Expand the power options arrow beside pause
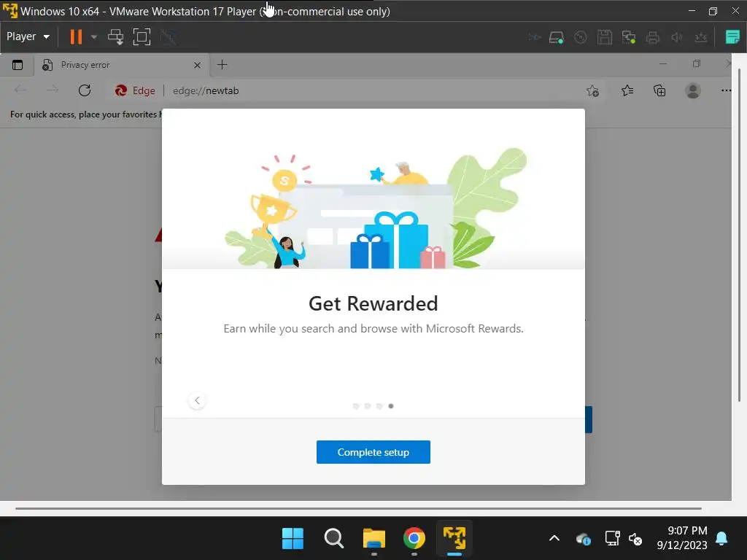 pyautogui.click(x=94, y=36)
